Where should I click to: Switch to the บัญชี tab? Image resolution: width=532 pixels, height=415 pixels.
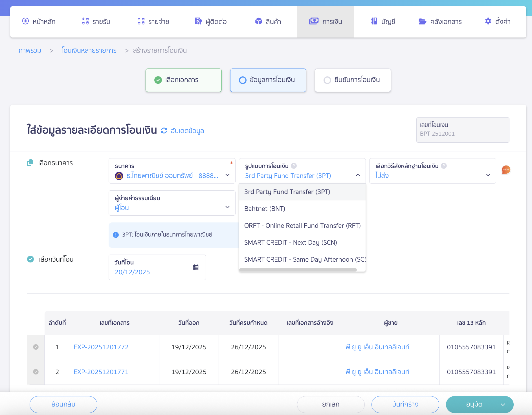coord(383,22)
